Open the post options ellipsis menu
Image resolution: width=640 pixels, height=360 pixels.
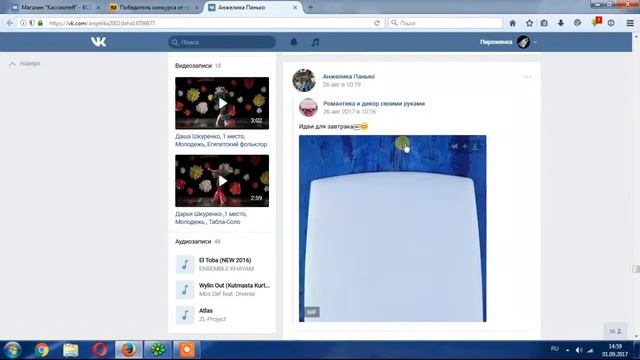(x=527, y=77)
